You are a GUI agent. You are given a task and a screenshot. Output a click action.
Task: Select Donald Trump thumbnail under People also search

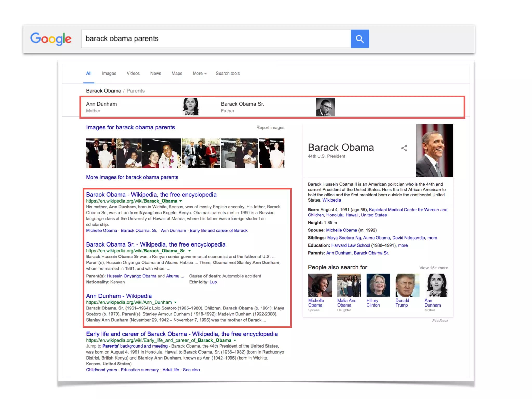(407, 285)
